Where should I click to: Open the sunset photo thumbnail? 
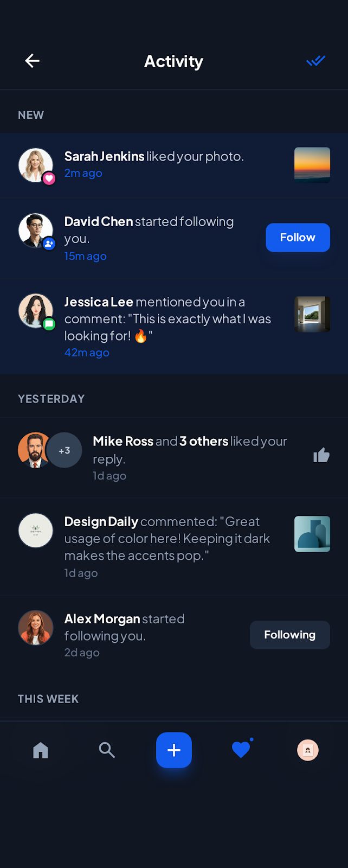[x=312, y=165]
